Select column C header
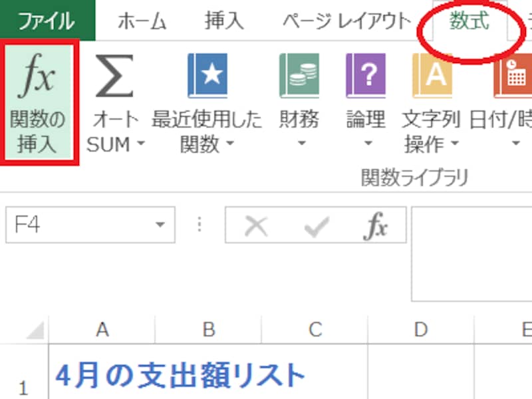Screen dimensions: 532x399 (315, 330)
